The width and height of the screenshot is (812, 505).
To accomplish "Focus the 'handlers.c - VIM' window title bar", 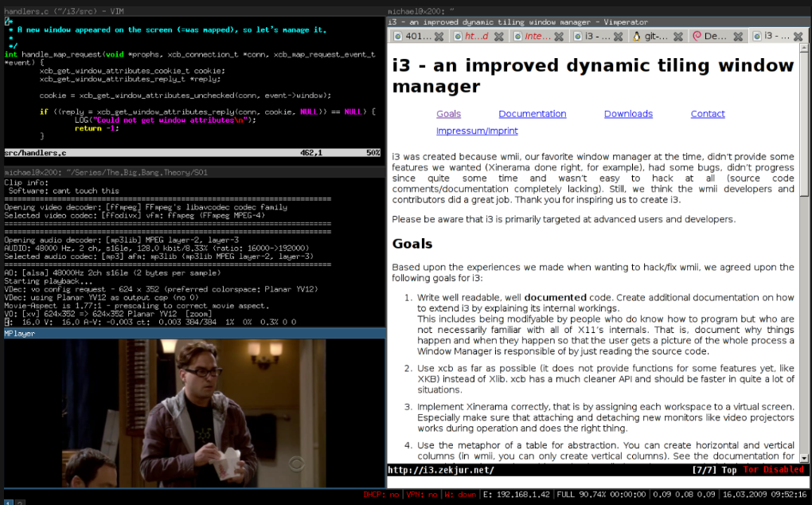I will click(195, 11).
